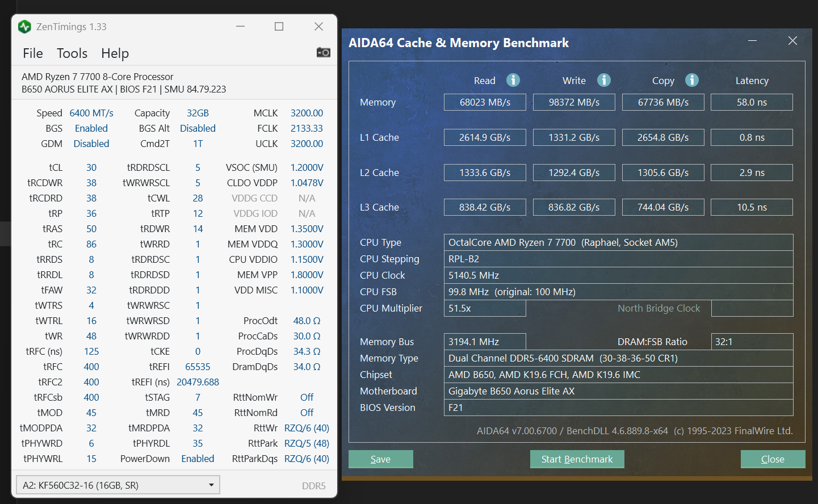Select the RttPark value RZQ/5 (48)

coord(307,443)
